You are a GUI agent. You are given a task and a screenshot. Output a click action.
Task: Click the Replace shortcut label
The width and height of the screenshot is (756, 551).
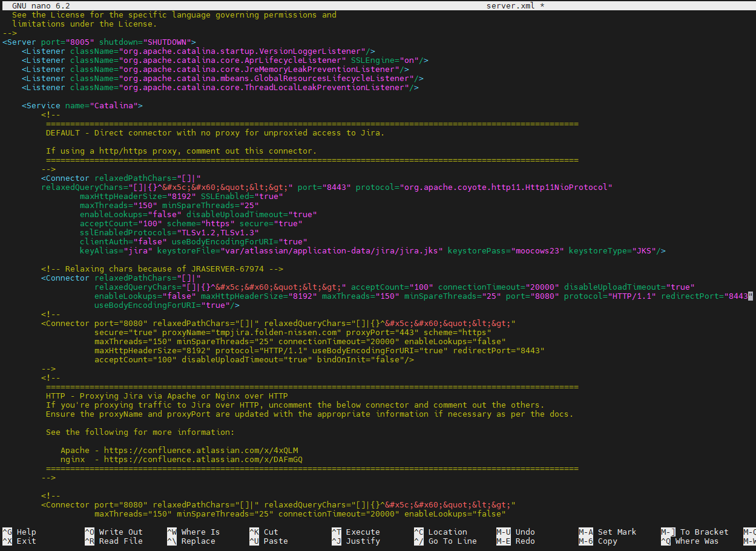[198, 541]
